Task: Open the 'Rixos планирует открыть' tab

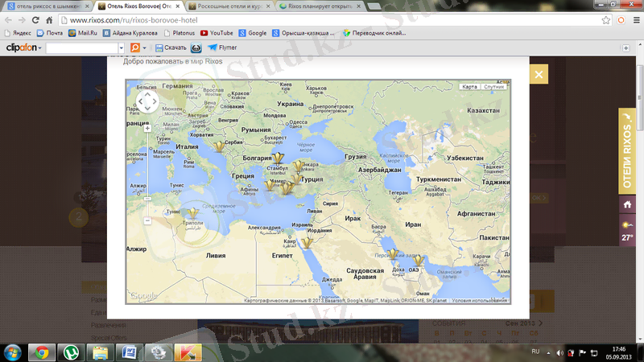Action: tap(320, 6)
